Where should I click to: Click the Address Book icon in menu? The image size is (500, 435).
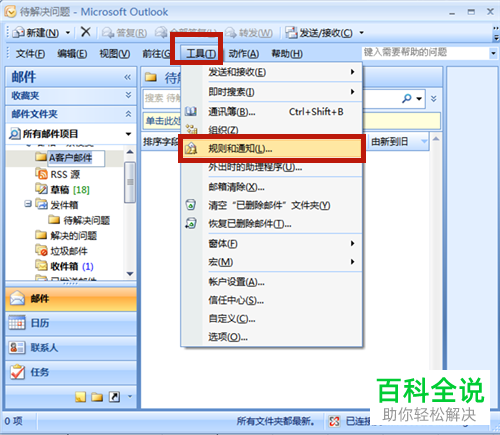click(x=191, y=112)
